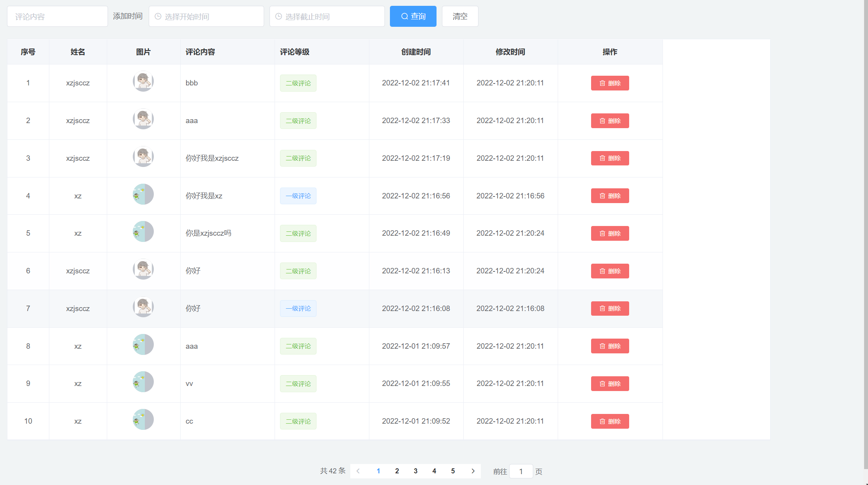Click the 一级评论 tag in row 7
The image size is (868, 485).
click(298, 308)
